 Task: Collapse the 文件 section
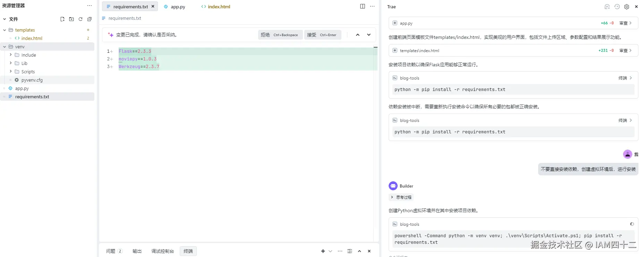click(x=5, y=19)
